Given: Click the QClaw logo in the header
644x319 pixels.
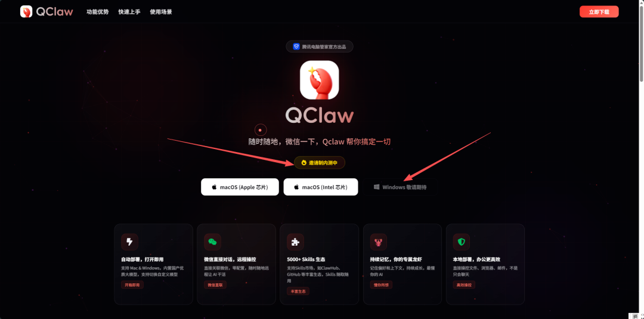Looking at the screenshot, I should point(47,11).
